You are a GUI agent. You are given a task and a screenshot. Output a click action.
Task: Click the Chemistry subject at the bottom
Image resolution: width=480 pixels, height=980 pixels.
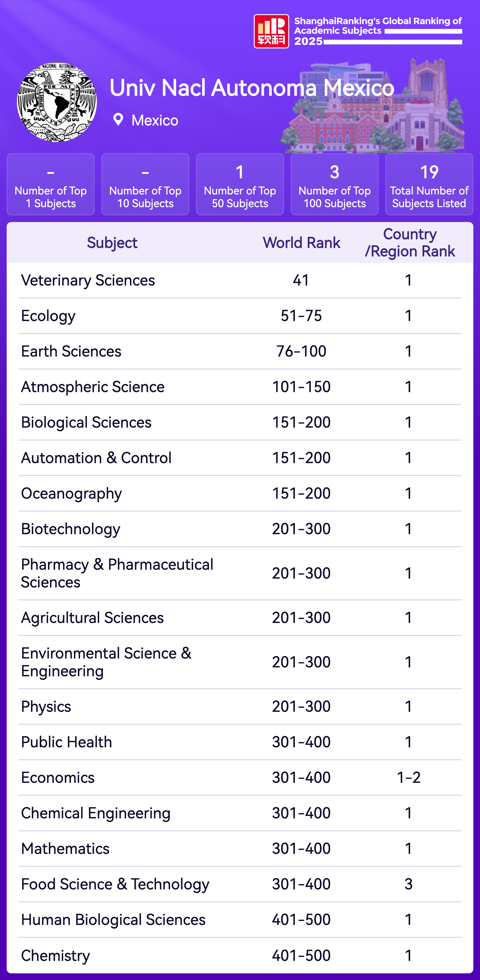coord(56,955)
